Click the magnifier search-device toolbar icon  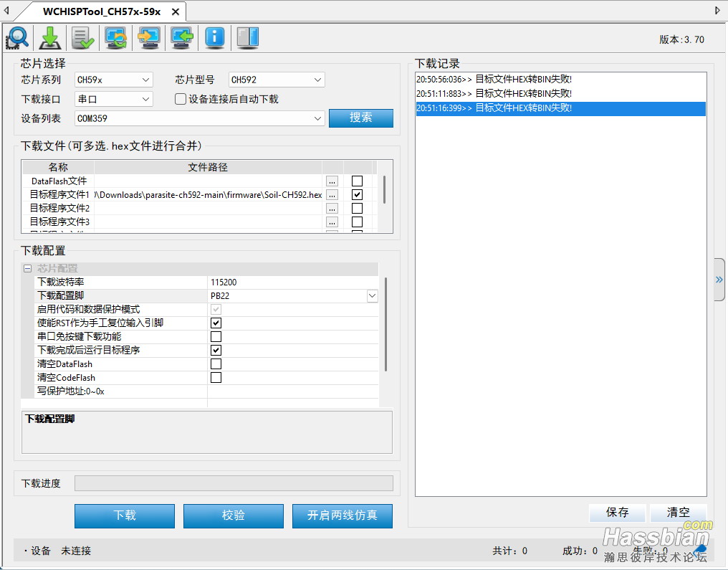[x=17, y=37]
